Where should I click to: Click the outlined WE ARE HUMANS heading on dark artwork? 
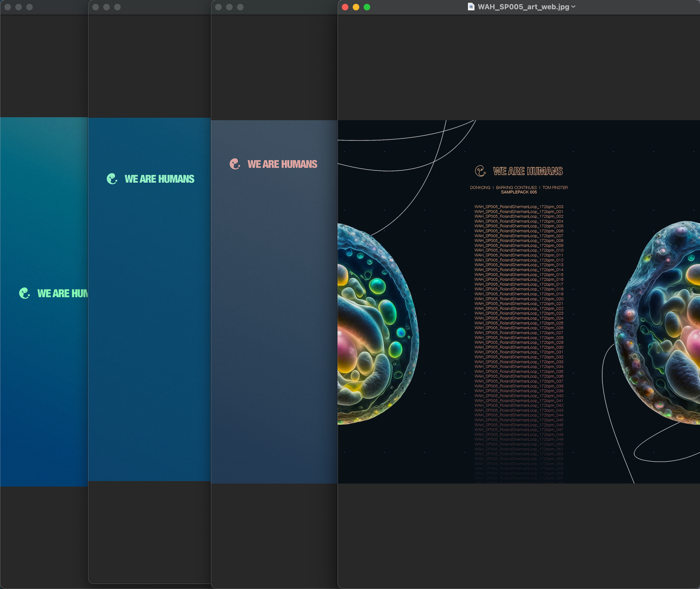click(x=528, y=171)
